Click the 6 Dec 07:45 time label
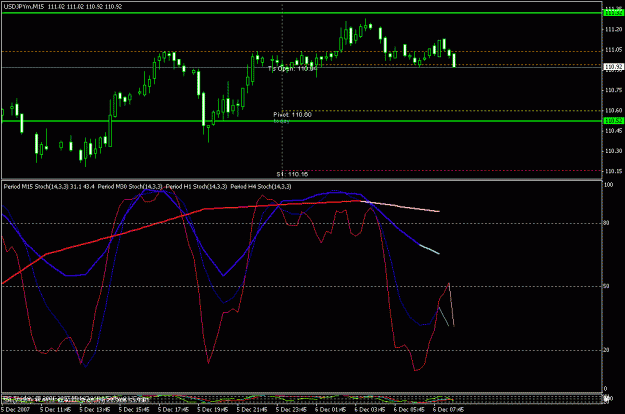Viewport: 625px width, 414px height. (x=448, y=410)
